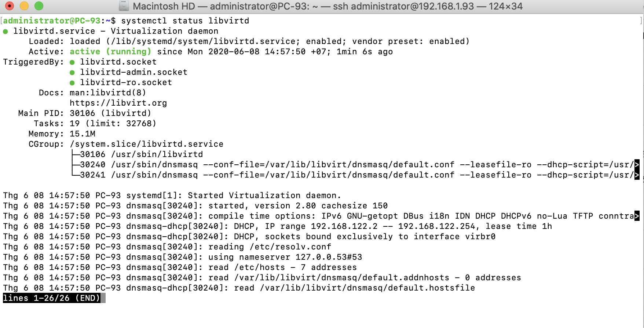Click truncation arrow on the 30241 dnsmasq line
The image size is (644, 328).
point(637,175)
